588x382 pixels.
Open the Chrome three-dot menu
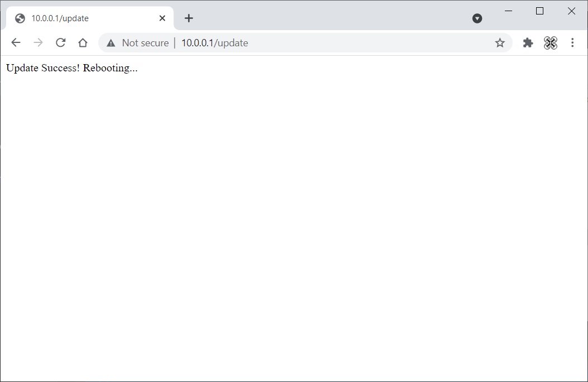click(572, 43)
